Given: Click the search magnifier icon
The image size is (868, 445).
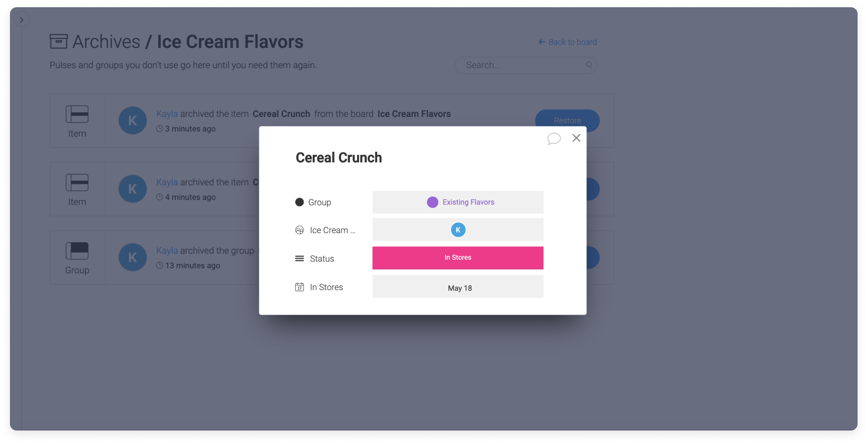Looking at the screenshot, I should tap(589, 65).
